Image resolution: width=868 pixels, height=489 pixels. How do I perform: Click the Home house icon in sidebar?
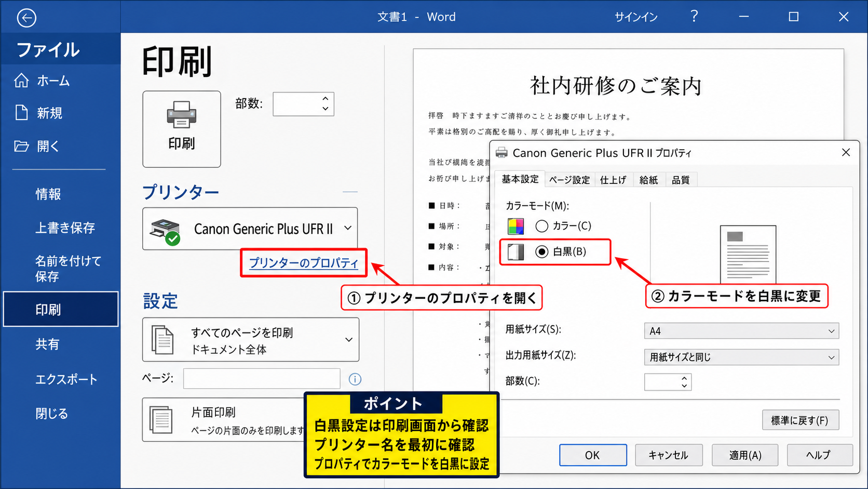(x=21, y=81)
